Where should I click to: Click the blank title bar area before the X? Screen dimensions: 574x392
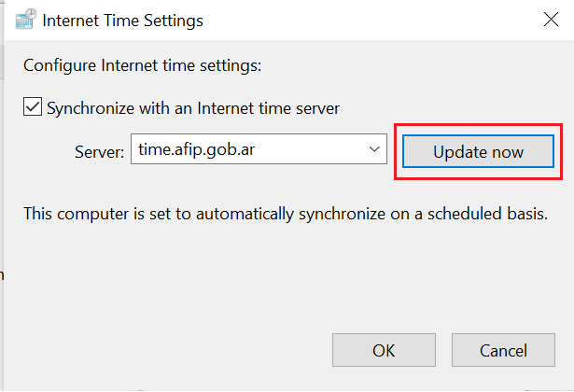pyautogui.click(x=366, y=21)
